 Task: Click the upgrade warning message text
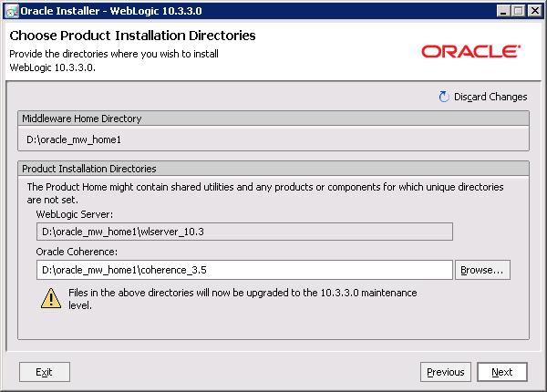pos(243,299)
